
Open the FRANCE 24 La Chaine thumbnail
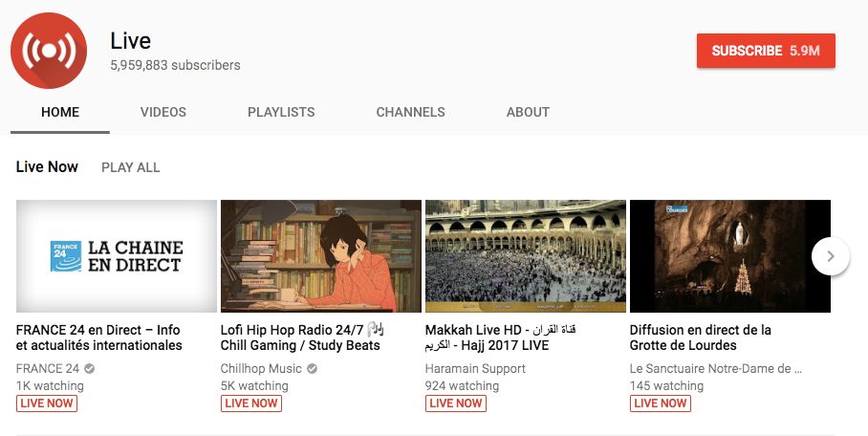tap(117, 256)
